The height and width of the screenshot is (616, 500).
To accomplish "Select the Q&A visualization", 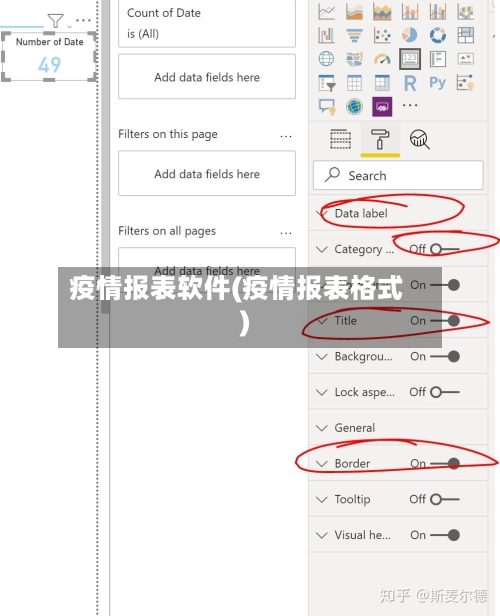I will coord(326,106).
